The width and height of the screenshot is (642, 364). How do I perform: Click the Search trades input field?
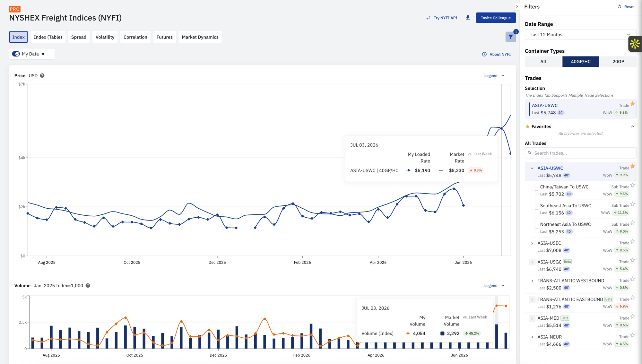pos(580,153)
